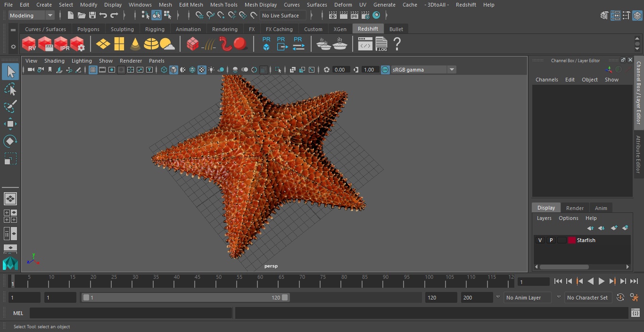Screen dimensions: 644x332
Task: Toggle Starfish layer visibility V box
Action: pyautogui.click(x=540, y=240)
